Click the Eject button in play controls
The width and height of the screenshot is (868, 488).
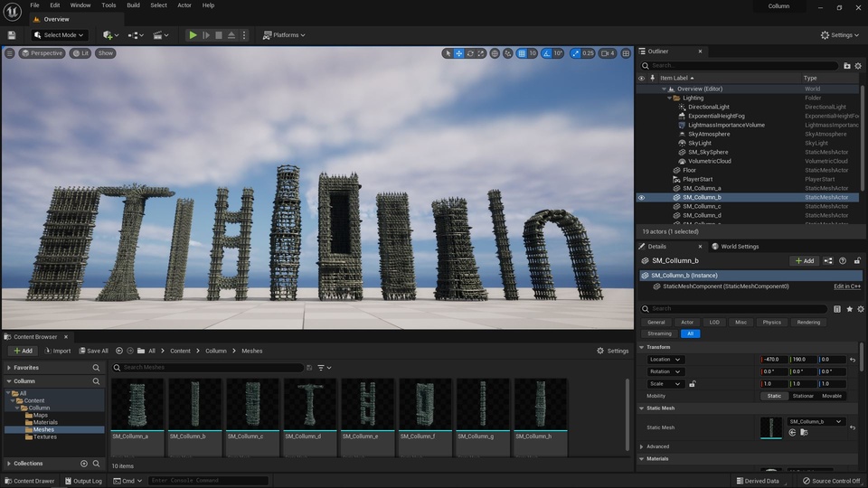pyautogui.click(x=231, y=35)
